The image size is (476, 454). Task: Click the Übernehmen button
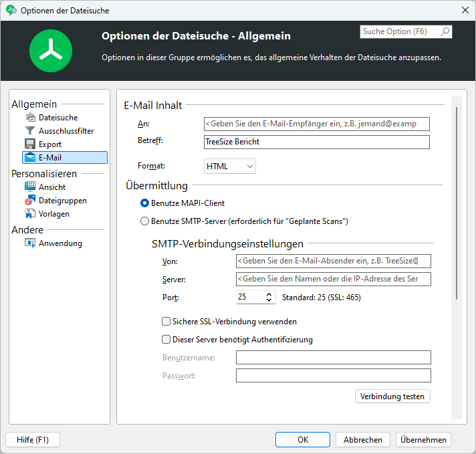(x=423, y=440)
